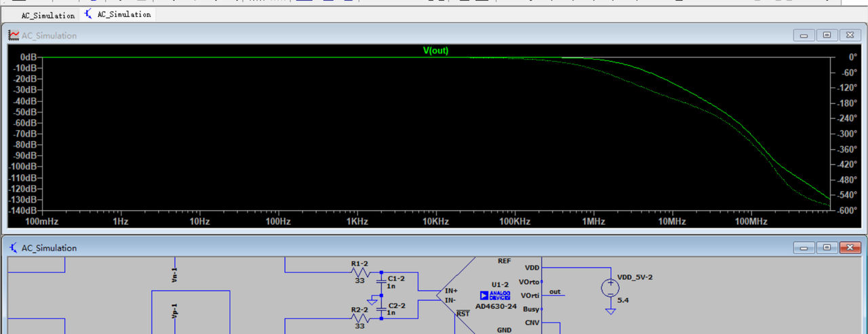This screenshot has width=868, height=334.
Task: Click the 10KHz frequency axis label
Action: (435, 222)
